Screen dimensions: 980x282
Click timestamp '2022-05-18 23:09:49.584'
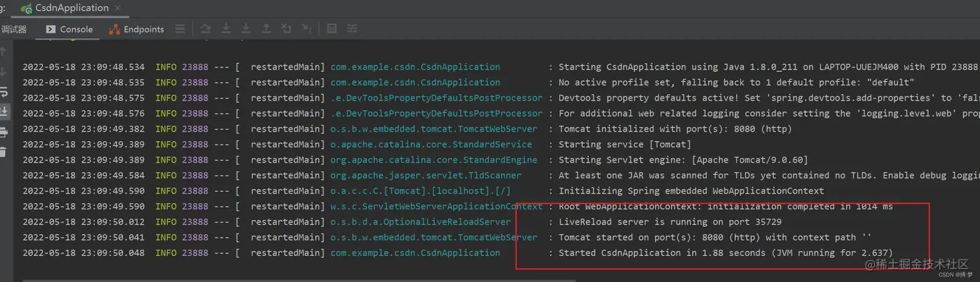pos(84,175)
